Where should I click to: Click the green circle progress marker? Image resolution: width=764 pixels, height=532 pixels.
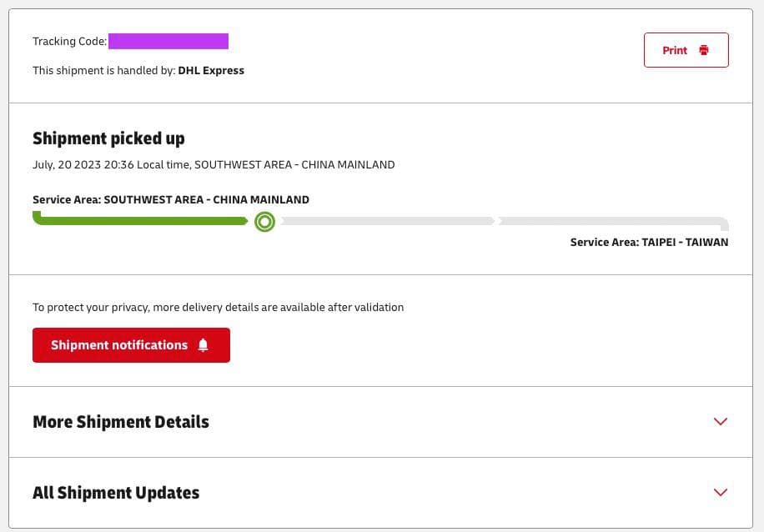point(264,222)
